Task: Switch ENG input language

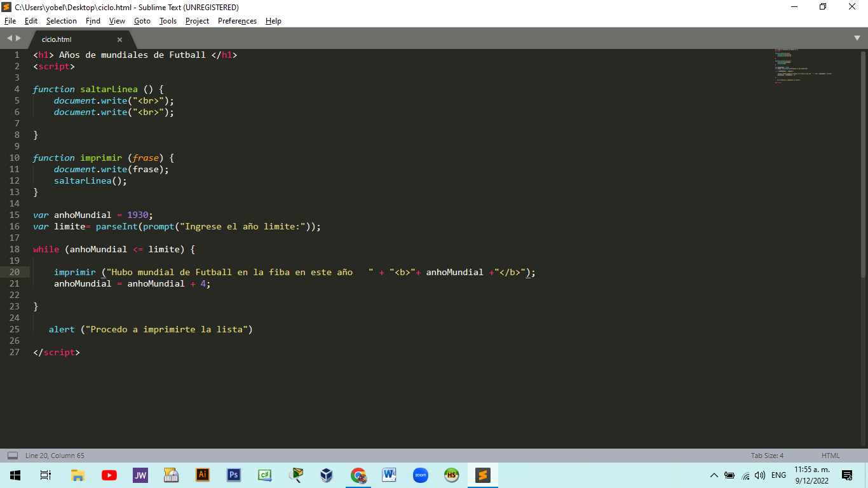Action: [x=778, y=475]
